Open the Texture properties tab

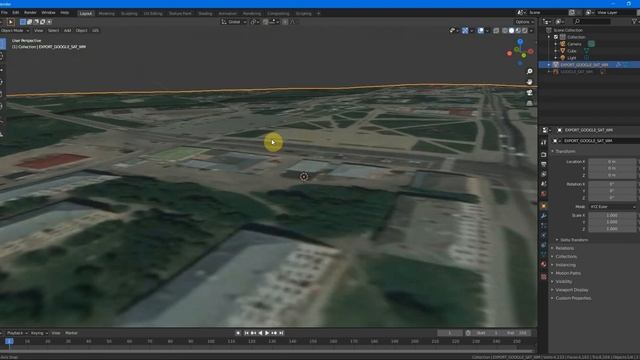544,277
